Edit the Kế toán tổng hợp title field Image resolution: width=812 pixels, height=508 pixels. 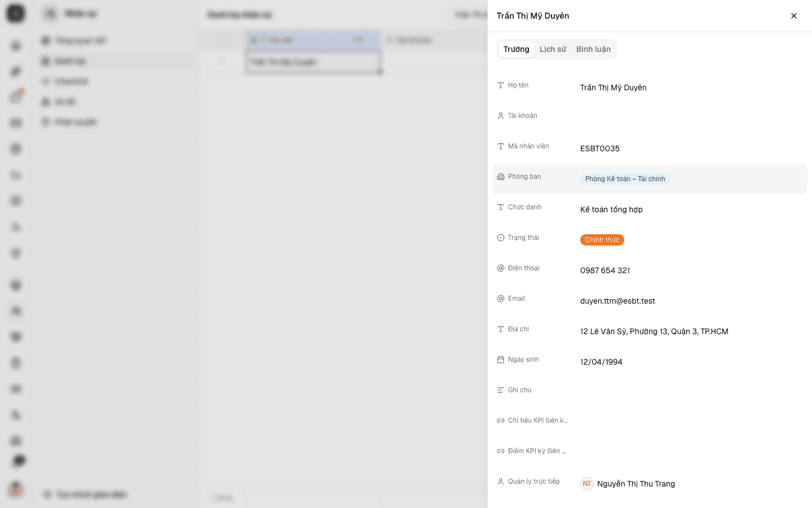pyautogui.click(x=691, y=209)
